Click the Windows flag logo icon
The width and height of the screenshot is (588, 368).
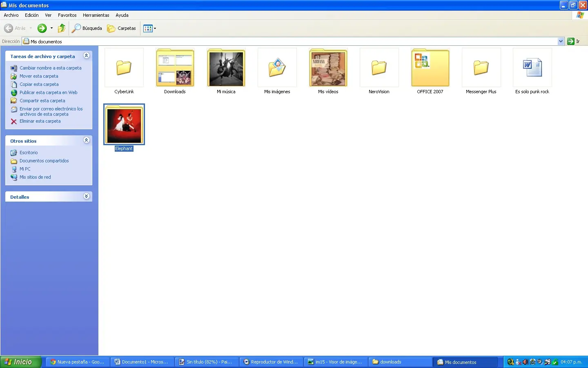click(x=580, y=15)
